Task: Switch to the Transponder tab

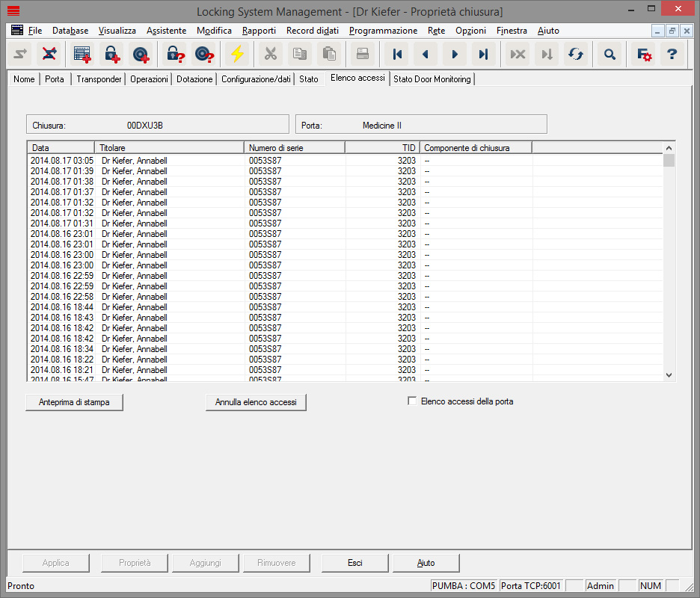Action: pos(99,79)
